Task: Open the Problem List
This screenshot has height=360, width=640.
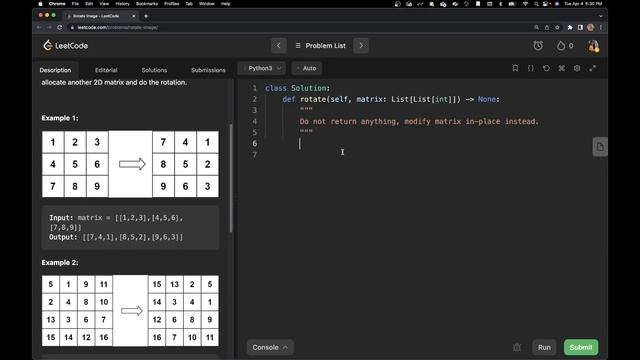Action: coord(320,46)
